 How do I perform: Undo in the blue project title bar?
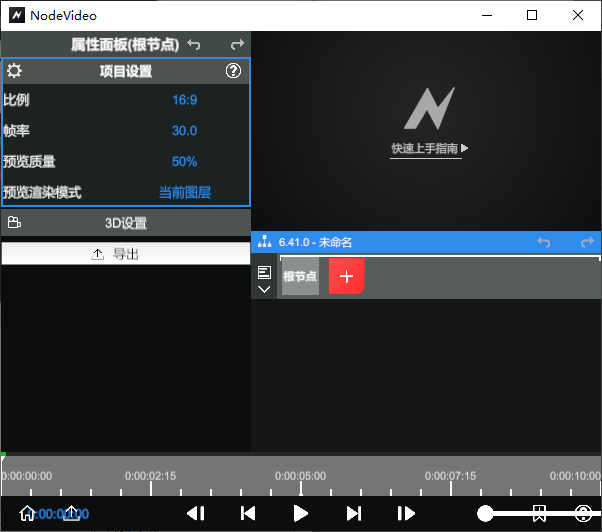tap(544, 242)
